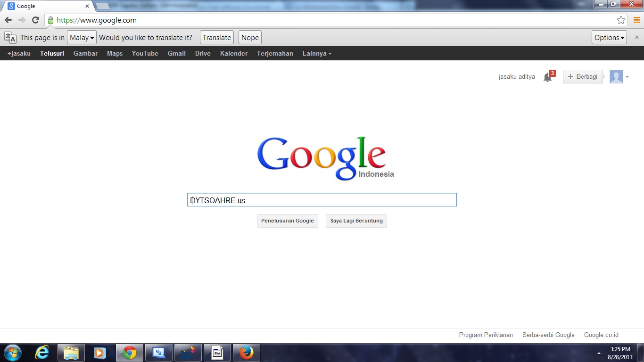Click the address bar URL
This screenshot has height=362, width=644.
pos(97,20)
